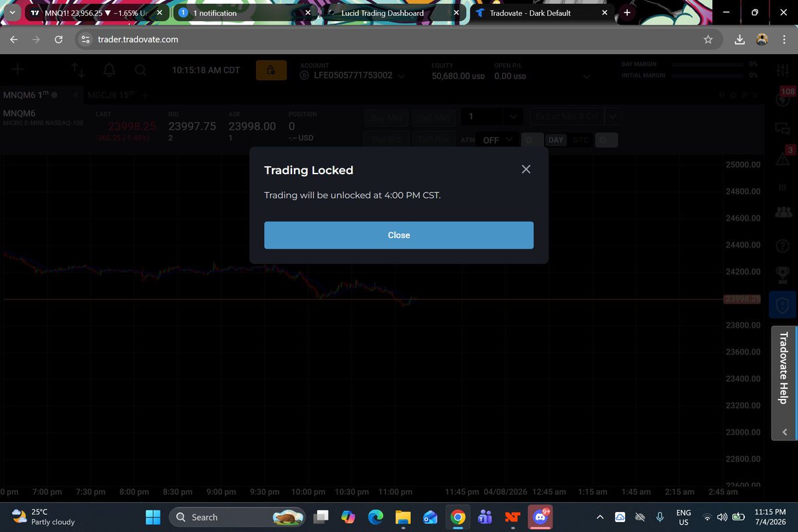Image resolution: width=798 pixels, height=532 pixels.
Task: Click the browser reload button
Action: 59,40
